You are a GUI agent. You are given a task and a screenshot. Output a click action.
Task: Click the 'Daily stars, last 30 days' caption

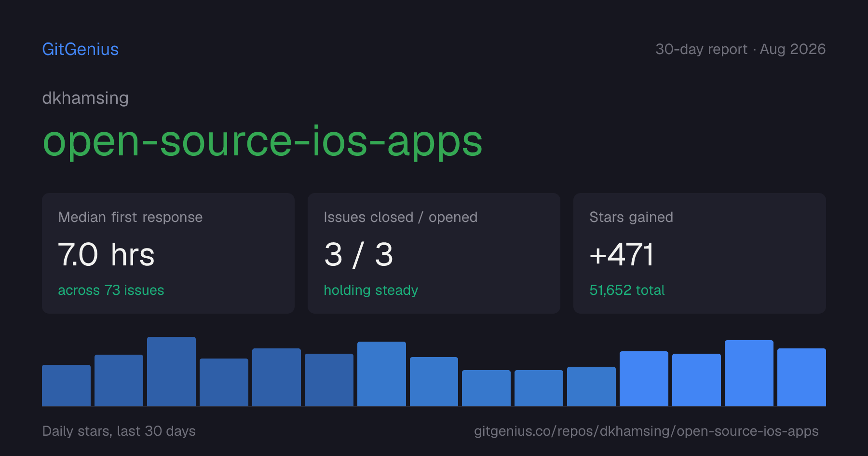(119, 431)
